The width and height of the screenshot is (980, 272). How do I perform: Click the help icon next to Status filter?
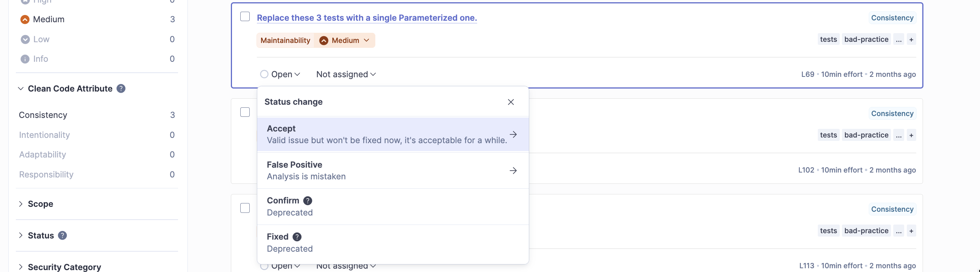click(62, 235)
